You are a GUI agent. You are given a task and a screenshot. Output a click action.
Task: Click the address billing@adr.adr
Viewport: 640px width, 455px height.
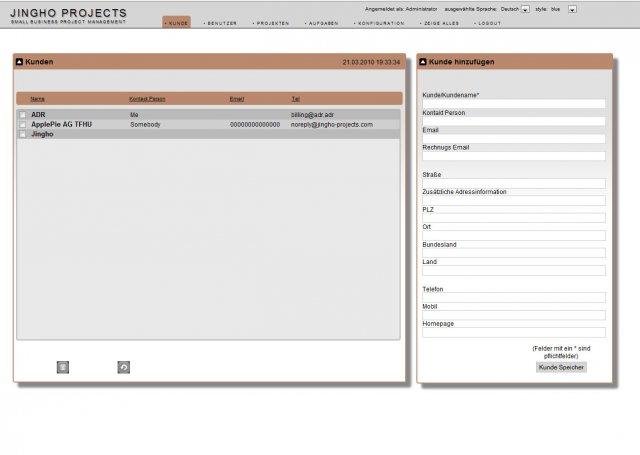(312, 115)
